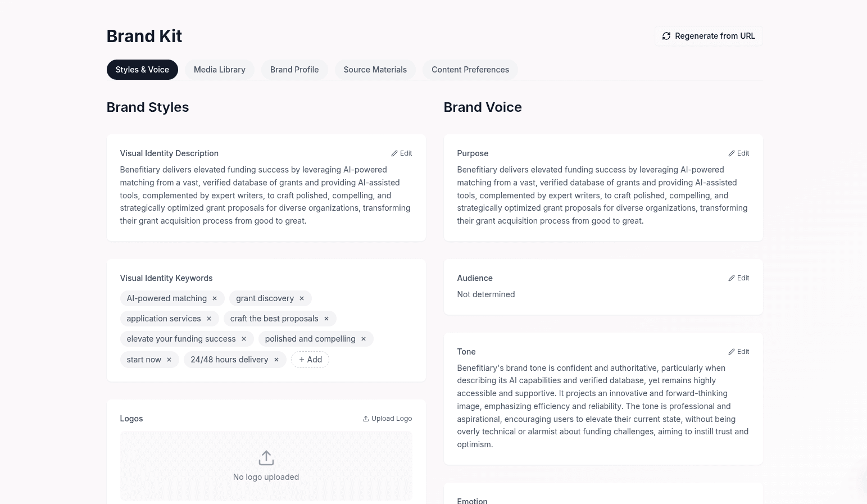Image resolution: width=867 pixels, height=504 pixels.
Task: Click Upload Logo
Action: tap(387, 418)
